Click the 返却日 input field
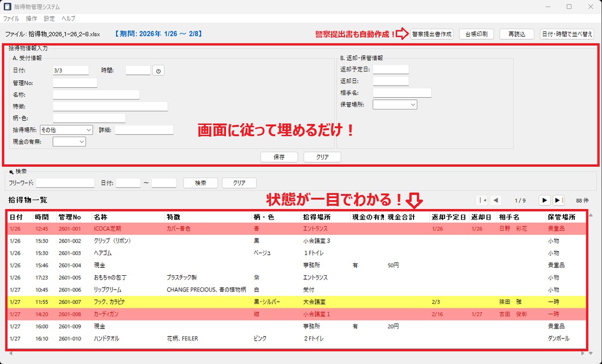 coord(391,81)
